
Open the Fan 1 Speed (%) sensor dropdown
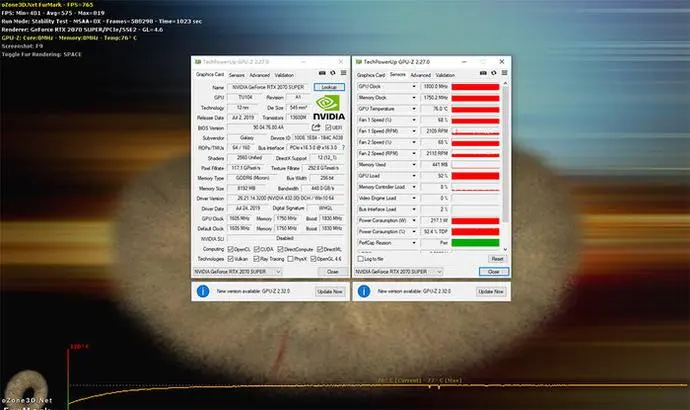pos(414,120)
